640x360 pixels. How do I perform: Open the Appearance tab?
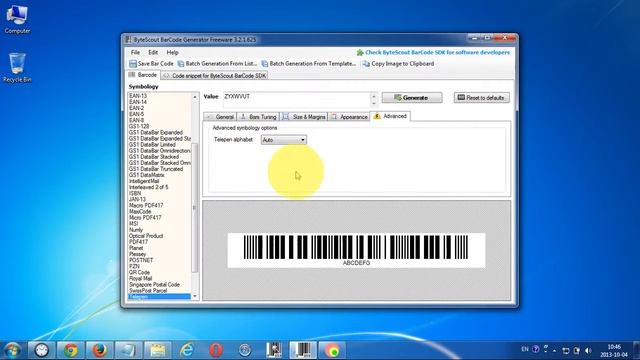(x=349, y=117)
